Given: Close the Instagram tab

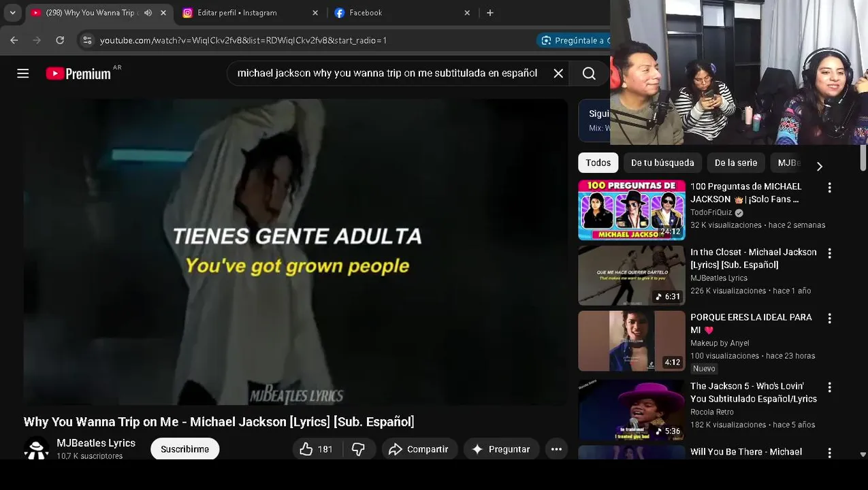Looking at the screenshot, I should click(x=315, y=12).
